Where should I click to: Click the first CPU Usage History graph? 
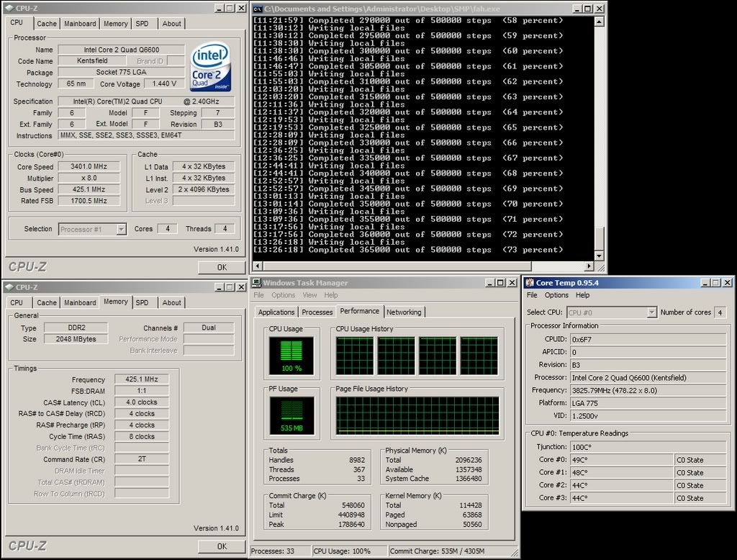355,356
